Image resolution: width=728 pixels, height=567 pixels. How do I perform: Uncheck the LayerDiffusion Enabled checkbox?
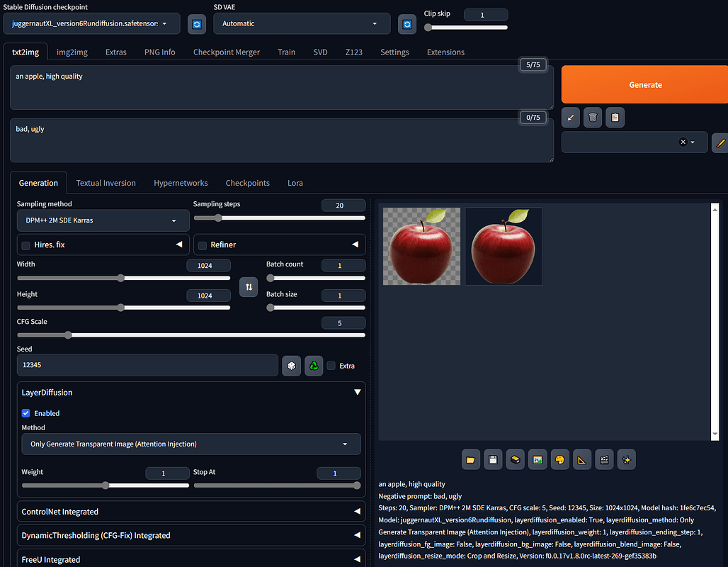tap(26, 413)
